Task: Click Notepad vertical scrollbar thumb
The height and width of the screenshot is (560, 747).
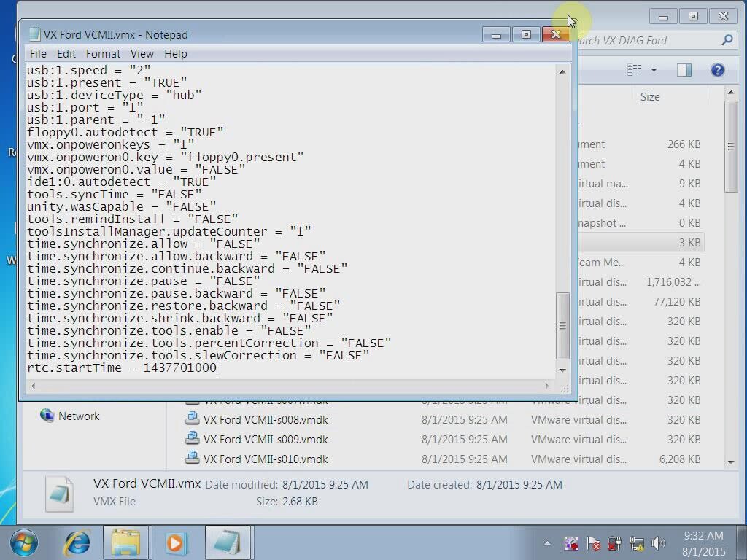Action: click(x=562, y=326)
